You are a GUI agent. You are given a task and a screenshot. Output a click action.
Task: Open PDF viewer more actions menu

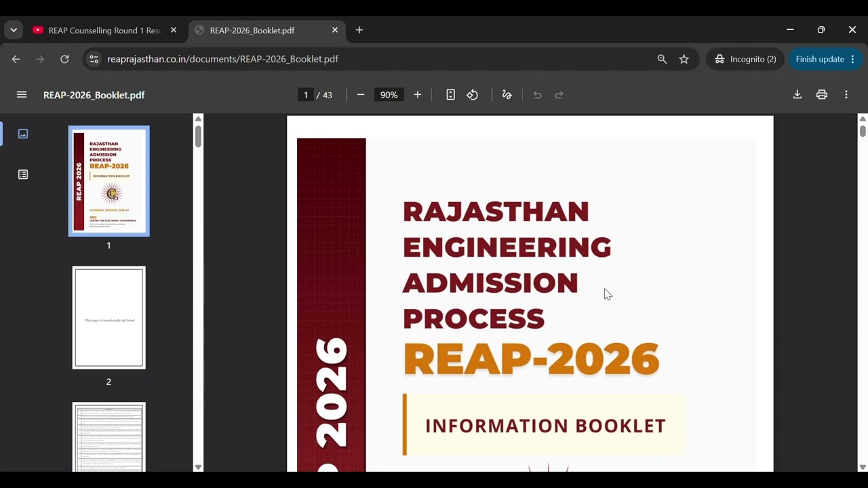coord(846,95)
